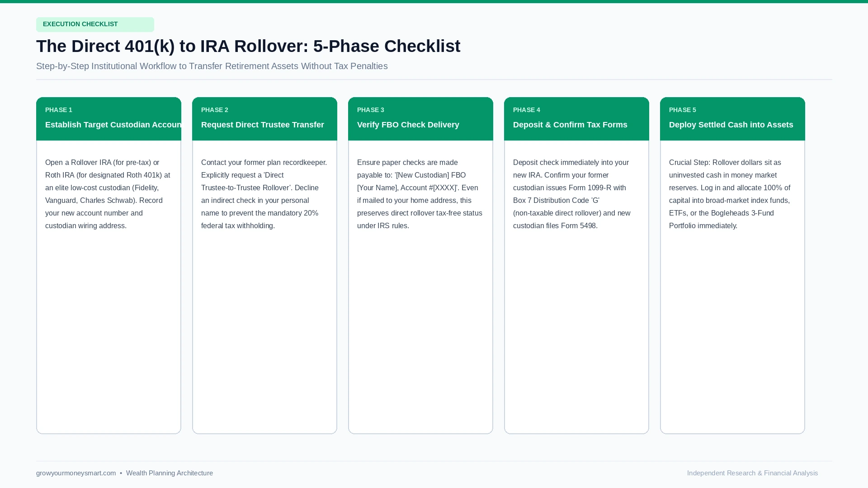This screenshot has height=488, width=868.
Task: Open the growyourmoneysmart.com footer link
Action: (76, 473)
